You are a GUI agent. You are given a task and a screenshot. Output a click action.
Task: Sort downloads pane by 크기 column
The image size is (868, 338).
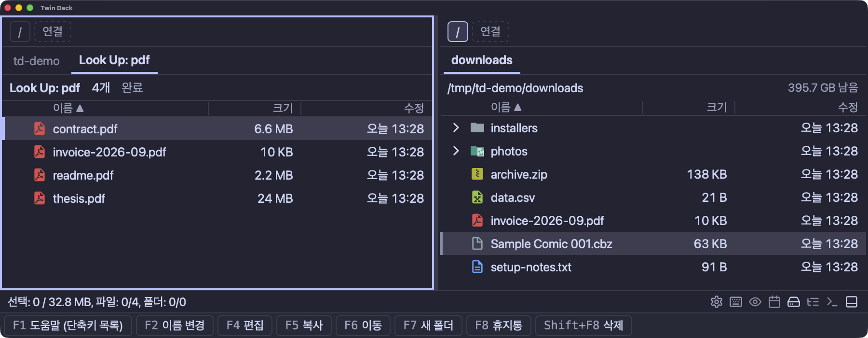(717, 107)
